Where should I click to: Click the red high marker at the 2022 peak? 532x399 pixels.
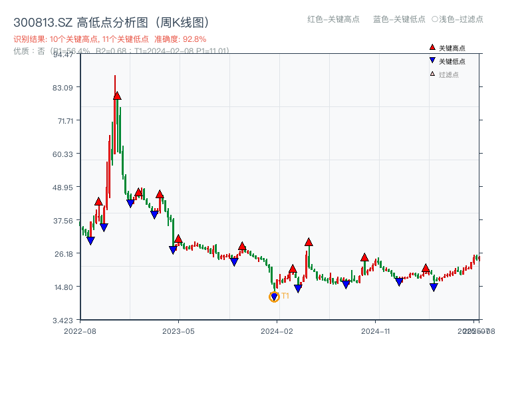coord(117,97)
